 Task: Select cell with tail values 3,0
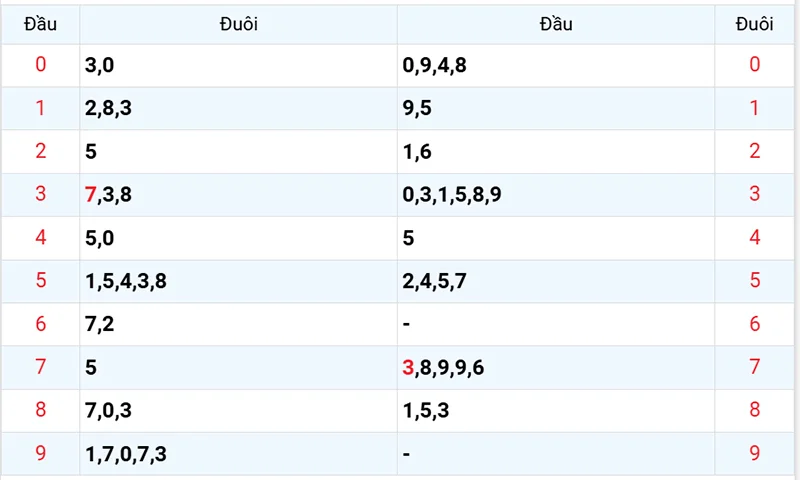[x=238, y=65]
